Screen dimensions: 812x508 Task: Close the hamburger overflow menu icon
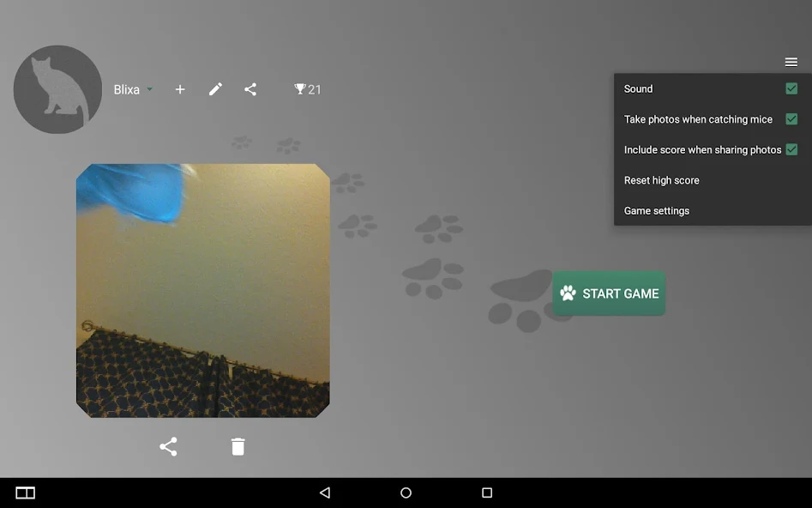click(x=791, y=62)
